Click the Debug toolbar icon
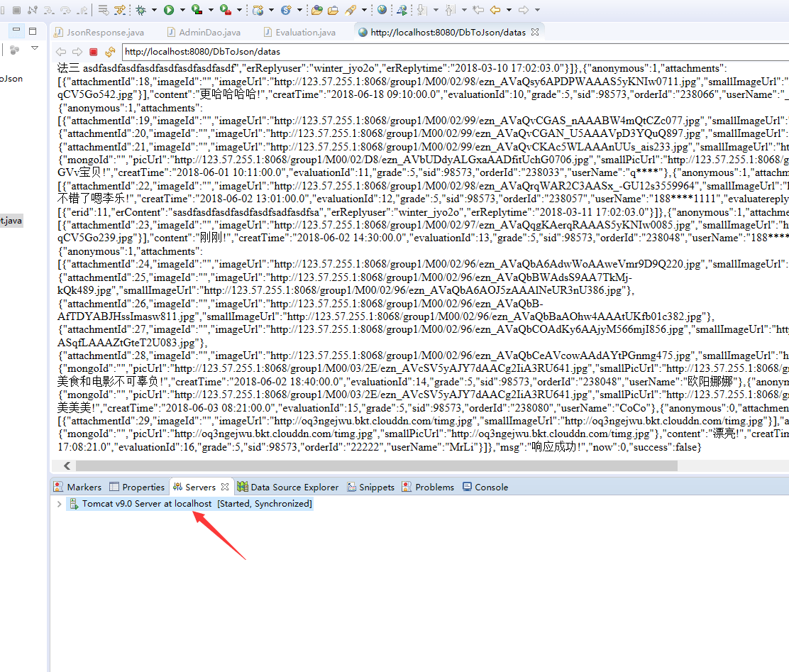This screenshot has width=789, height=672. [140, 10]
